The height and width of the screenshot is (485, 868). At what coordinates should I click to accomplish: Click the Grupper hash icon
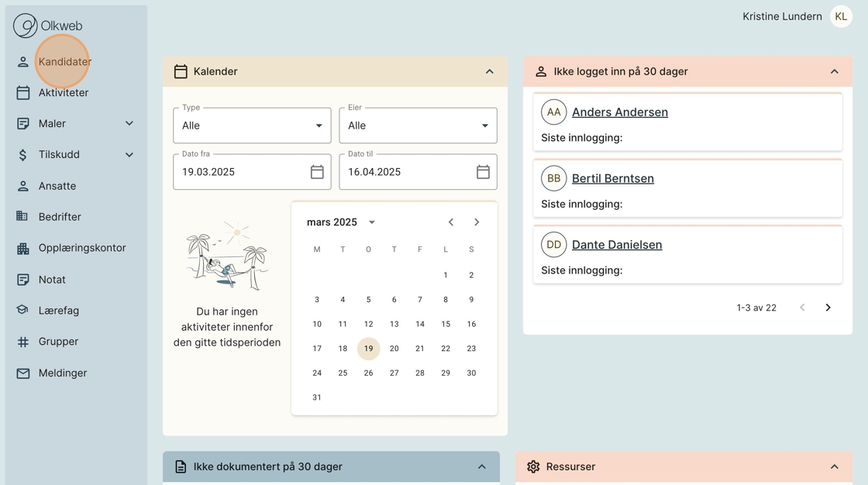(22, 342)
